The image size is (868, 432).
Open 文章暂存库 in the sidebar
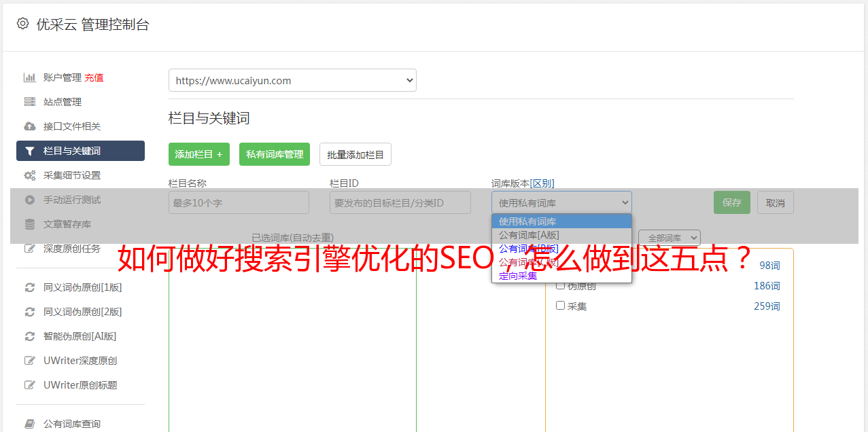tap(67, 224)
